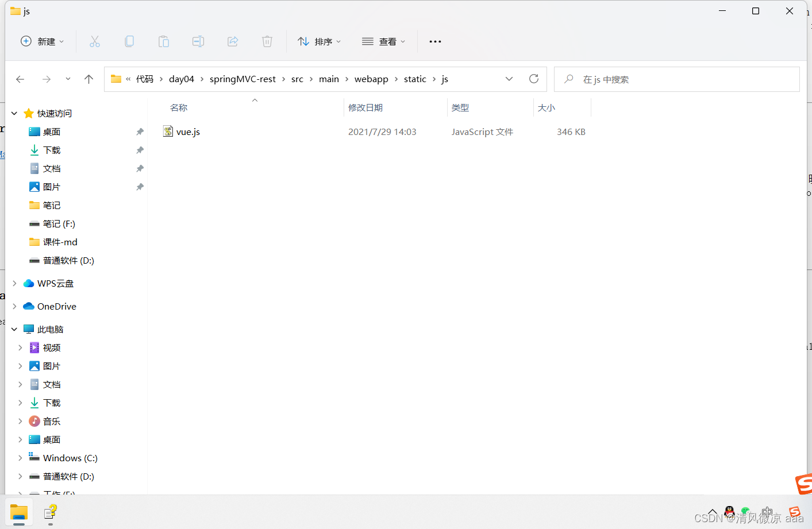
Task: Unpin 下载 using its pin icon
Action: (140, 150)
